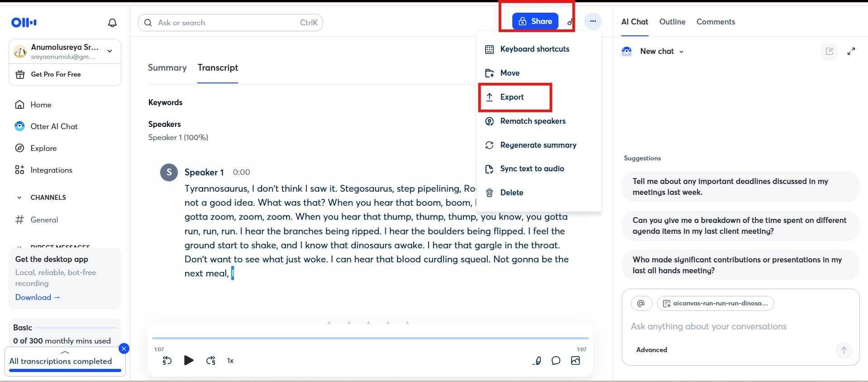Click the Speaker 1 name label

point(204,172)
